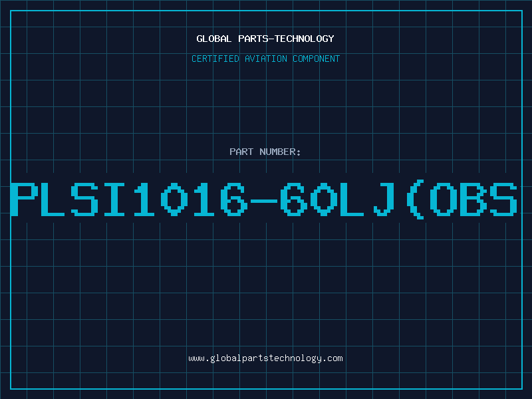Select the GLOBAL PARTS-TECHNOLOGY header title
Viewport: 532px width, 399px height.
coord(265,39)
